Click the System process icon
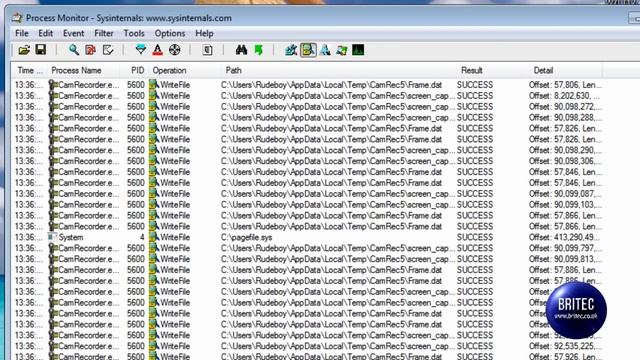640x360 pixels. coord(53,237)
